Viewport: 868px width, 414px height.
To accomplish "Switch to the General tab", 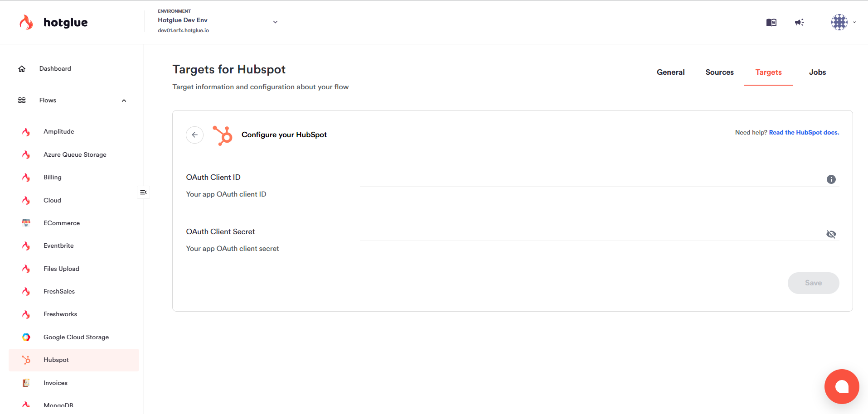I will [670, 72].
